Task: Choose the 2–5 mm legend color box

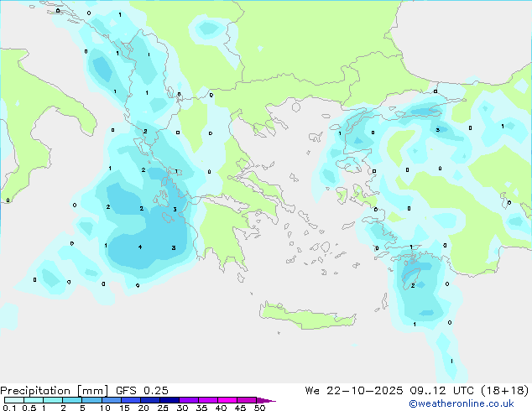Action: pos(72,400)
